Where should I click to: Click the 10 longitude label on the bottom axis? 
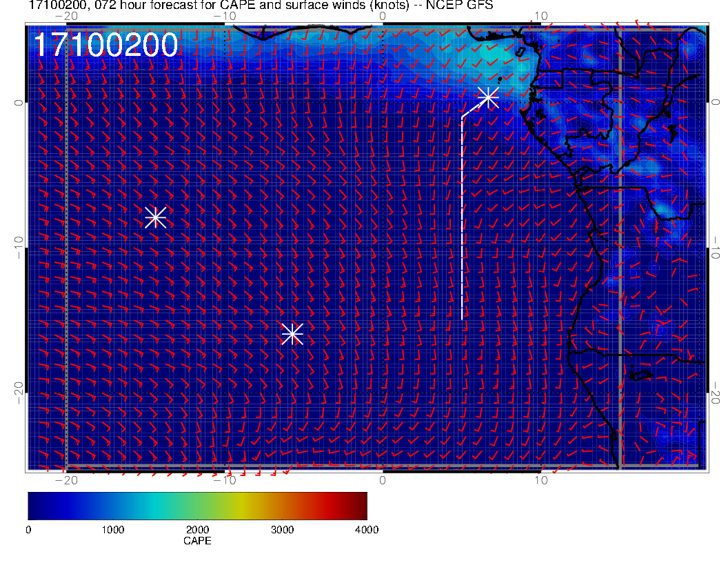(541, 480)
